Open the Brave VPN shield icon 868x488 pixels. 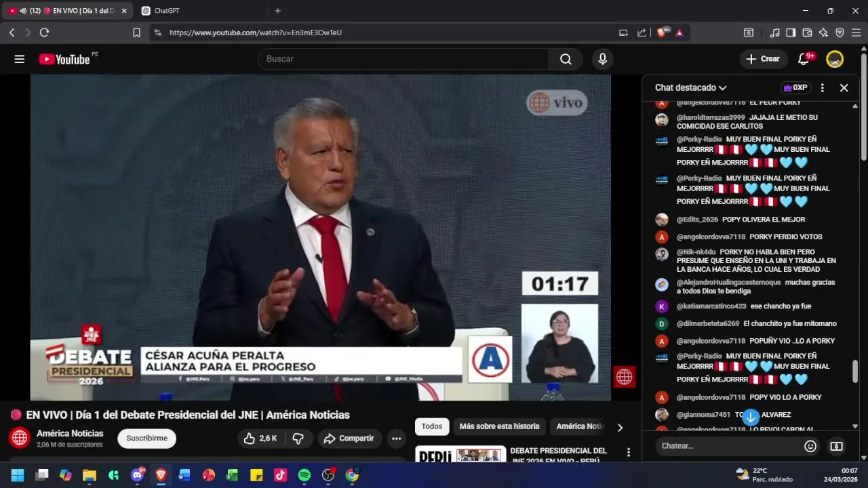(x=840, y=32)
